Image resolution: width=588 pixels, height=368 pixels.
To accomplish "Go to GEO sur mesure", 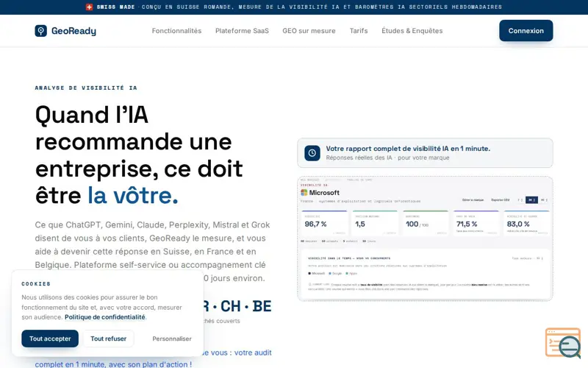I will 309,31.
